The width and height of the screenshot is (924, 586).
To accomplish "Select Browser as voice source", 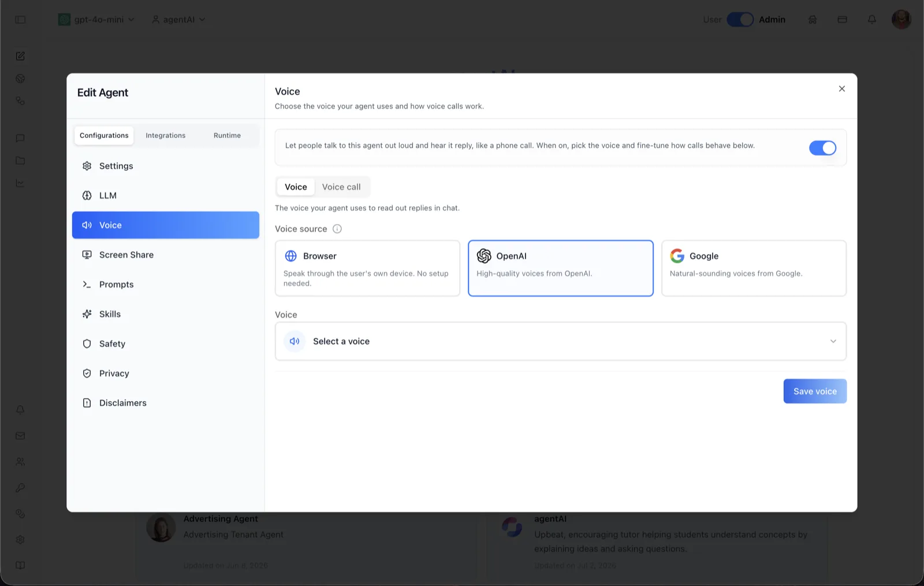I will click(367, 268).
